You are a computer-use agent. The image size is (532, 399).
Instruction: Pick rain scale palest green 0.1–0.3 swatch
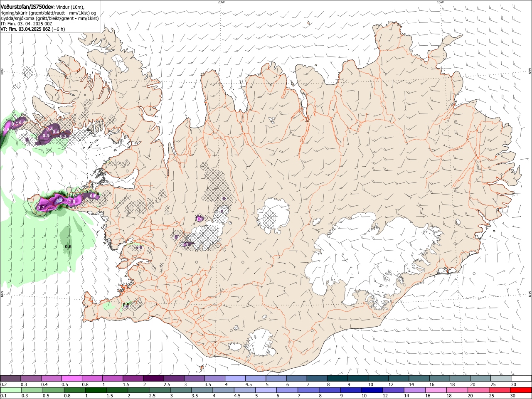click(11, 390)
